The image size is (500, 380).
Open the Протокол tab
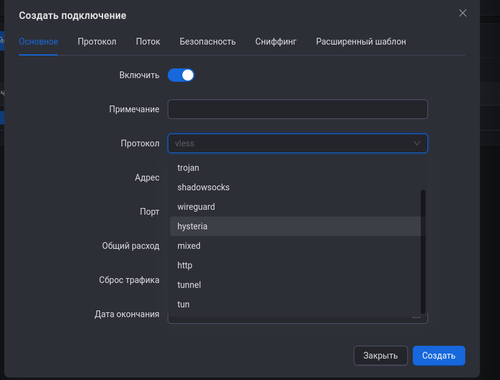(97, 42)
